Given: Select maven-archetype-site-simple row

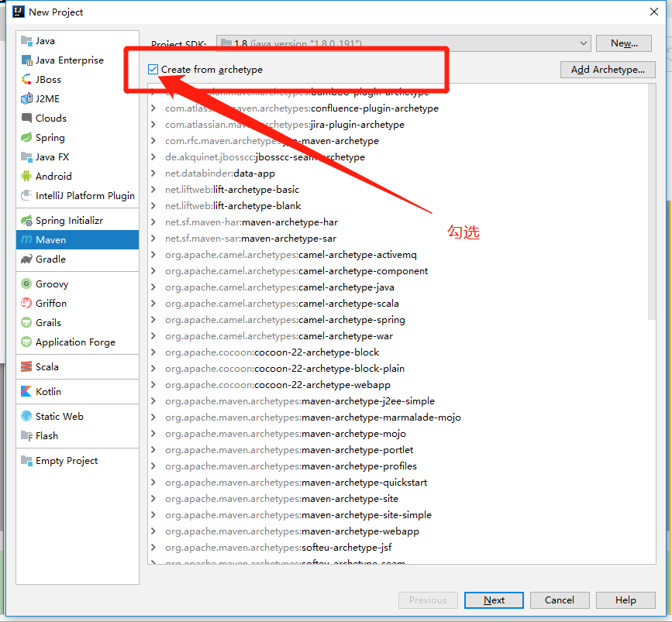Looking at the screenshot, I should (x=401, y=515).
